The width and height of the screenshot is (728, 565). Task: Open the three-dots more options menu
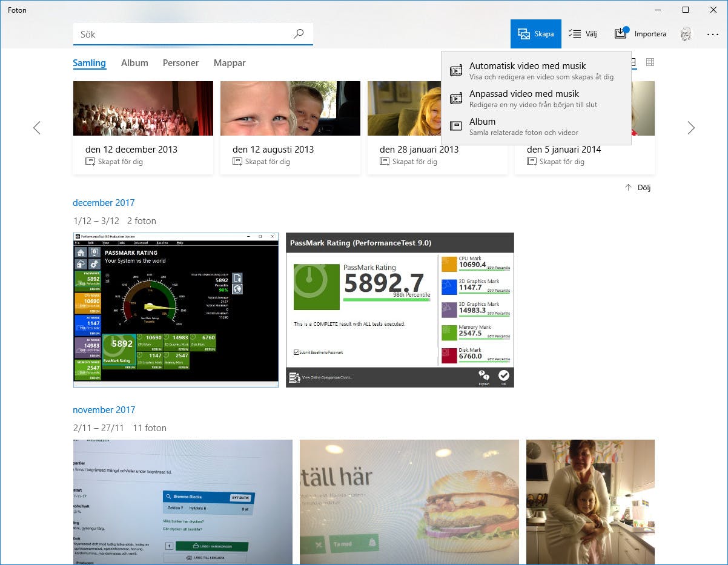pyautogui.click(x=713, y=35)
